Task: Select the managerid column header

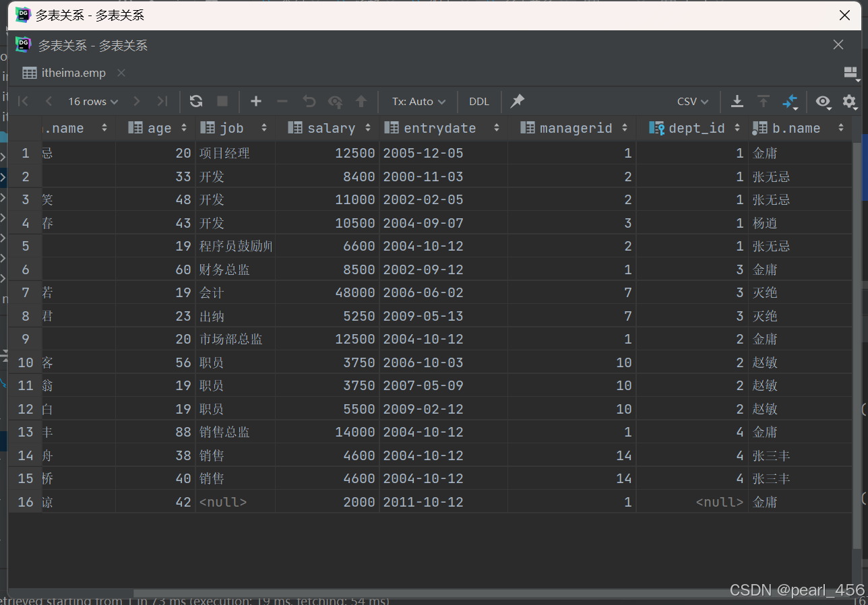Action: pos(572,127)
